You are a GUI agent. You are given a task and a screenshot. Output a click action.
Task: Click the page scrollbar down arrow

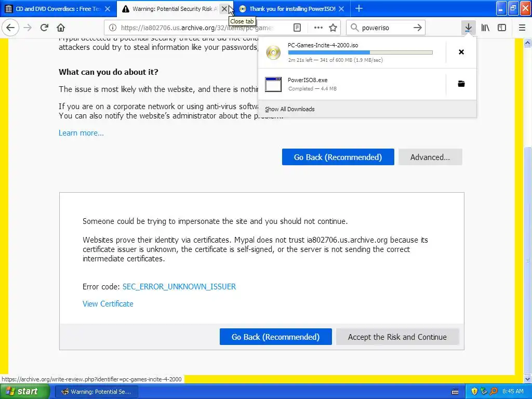pyautogui.click(x=528, y=379)
